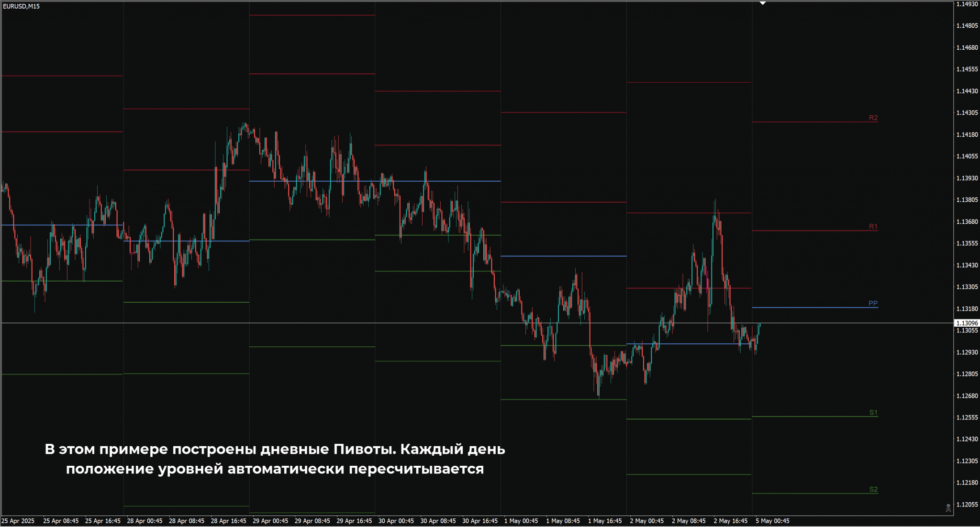This screenshot has width=980, height=527.
Task: Click the current price tag 1.13096
Action: (967, 323)
